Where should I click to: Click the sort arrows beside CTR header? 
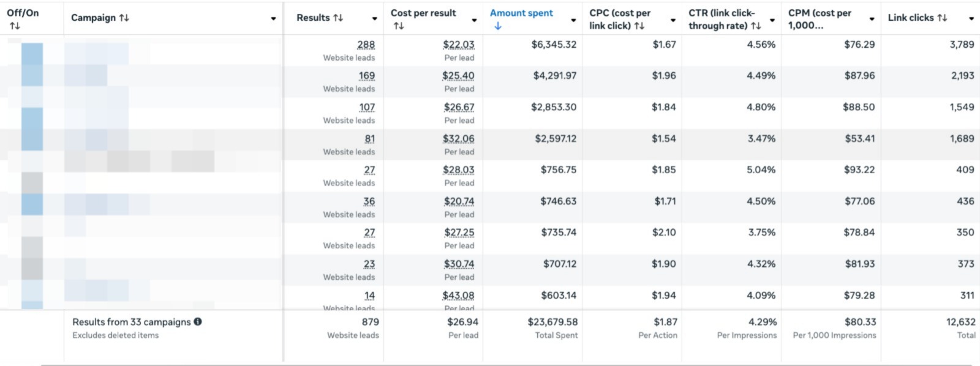(756, 26)
